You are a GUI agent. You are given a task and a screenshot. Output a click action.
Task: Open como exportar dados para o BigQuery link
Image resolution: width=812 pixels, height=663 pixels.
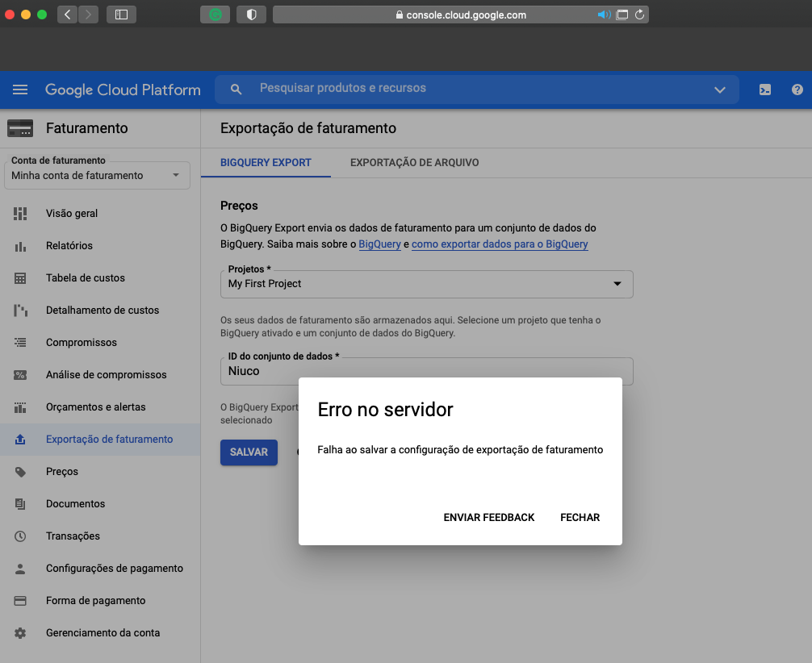point(500,244)
